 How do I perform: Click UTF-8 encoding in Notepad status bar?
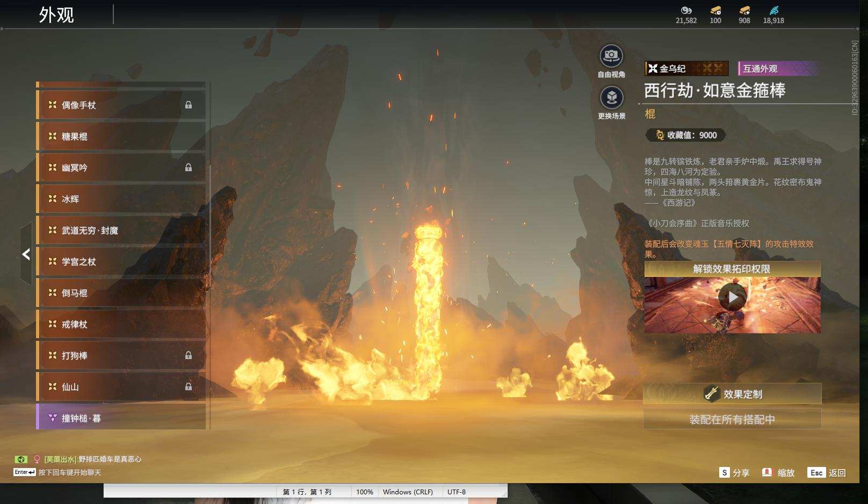[x=457, y=492]
